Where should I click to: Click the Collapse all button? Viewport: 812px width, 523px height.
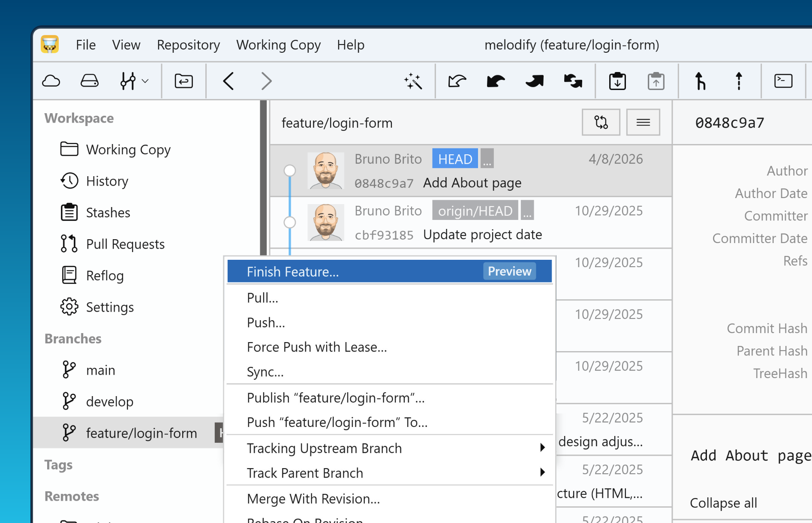point(723,503)
